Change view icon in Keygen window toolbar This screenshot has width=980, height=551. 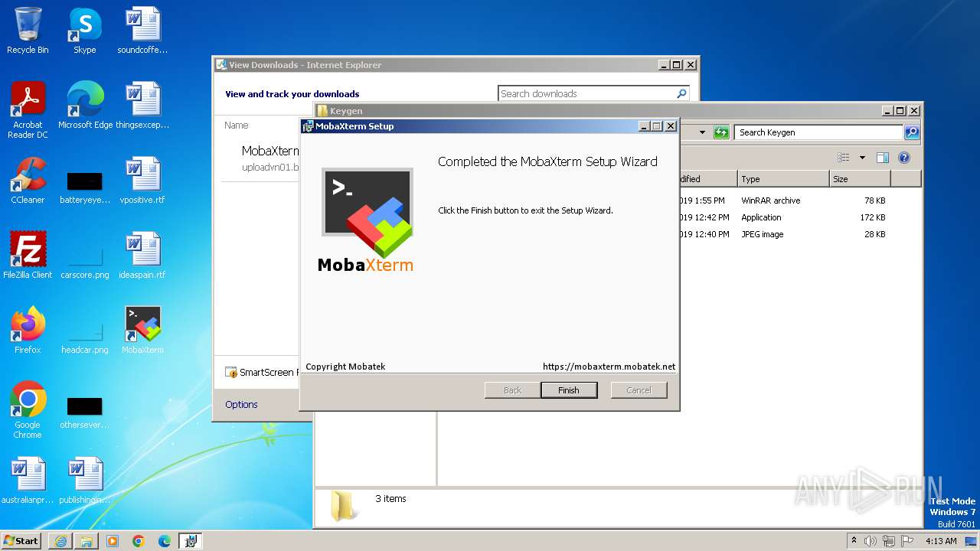click(844, 158)
